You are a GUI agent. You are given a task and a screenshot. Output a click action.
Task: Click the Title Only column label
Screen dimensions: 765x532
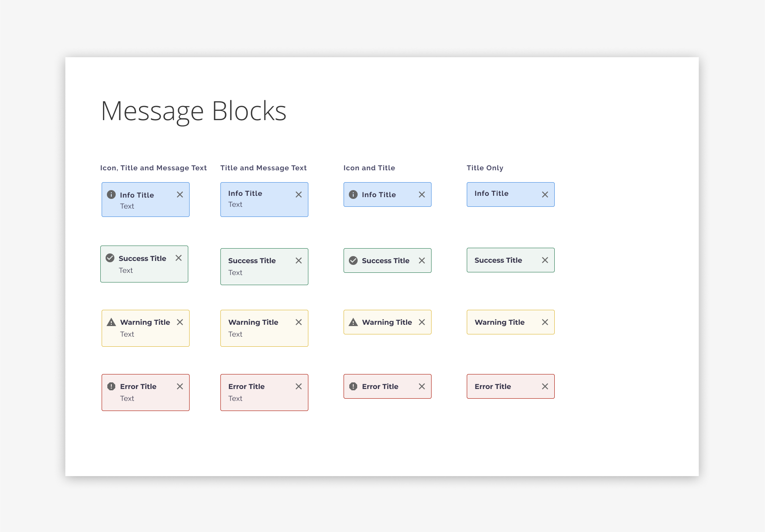[485, 168]
